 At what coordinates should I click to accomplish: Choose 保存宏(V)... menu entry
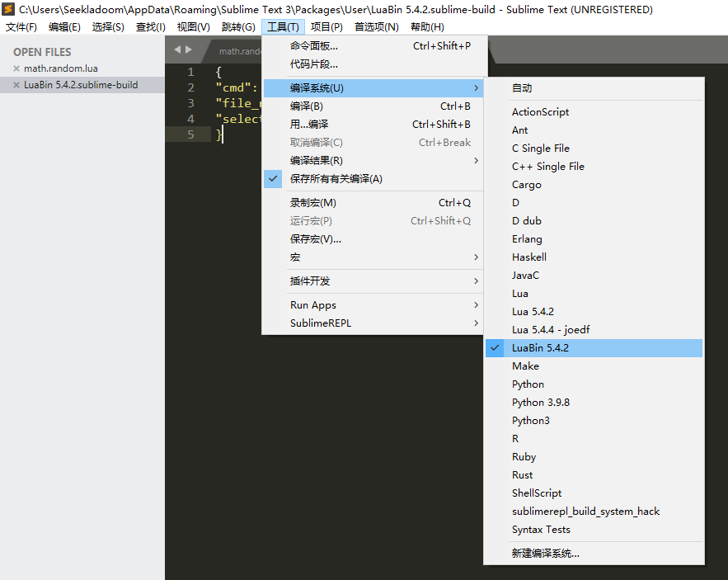(373, 239)
